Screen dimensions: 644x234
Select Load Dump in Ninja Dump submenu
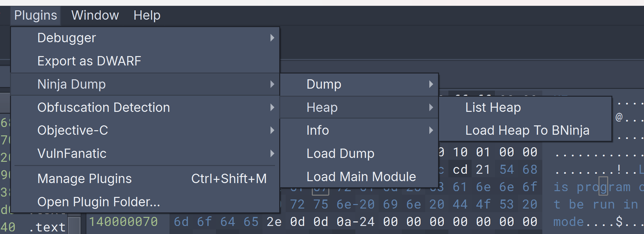(x=359, y=153)
